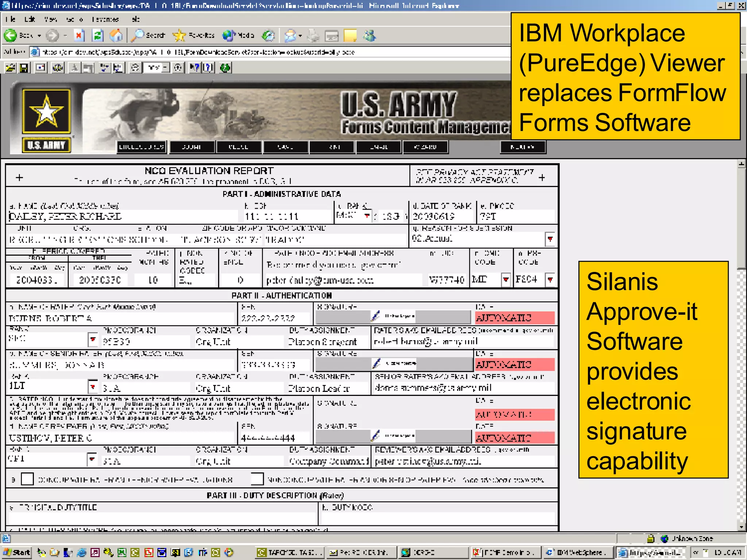Image resolution: width=747 pixels, height=560 pixels.
Task: Open the viewer question-mark Help icon
Action: [x=208, y=67]
